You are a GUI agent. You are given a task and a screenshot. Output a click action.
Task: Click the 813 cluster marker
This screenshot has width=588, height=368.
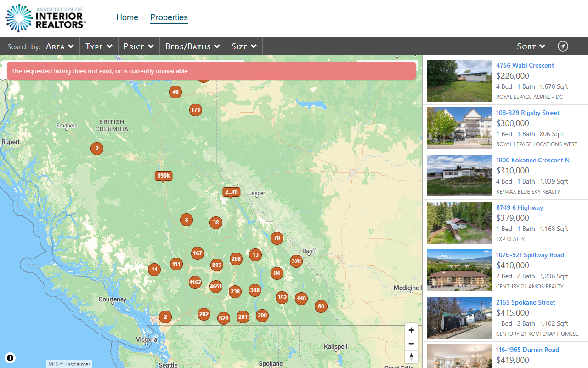217,265
